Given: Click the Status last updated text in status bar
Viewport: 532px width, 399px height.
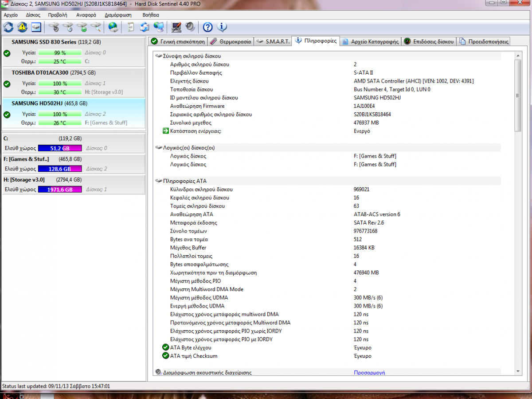Looking at the screenshot, I should pyautogui.click(x=56, y=386).
